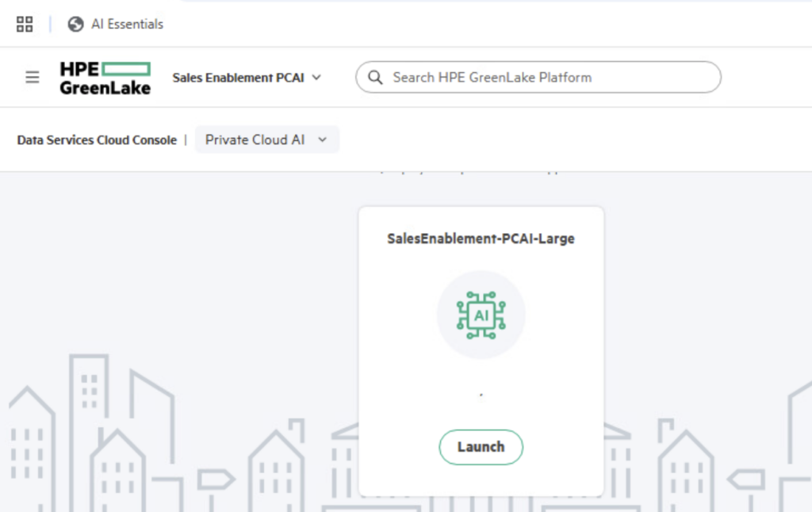Click the green HPE rectangle logo mark

point(126,69)
